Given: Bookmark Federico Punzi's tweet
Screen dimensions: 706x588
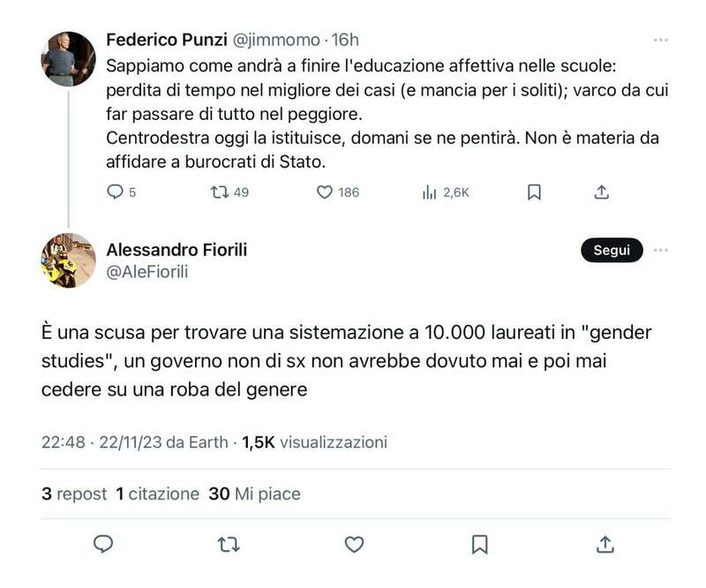Looking at the screenshot, I should coord(534,192).
